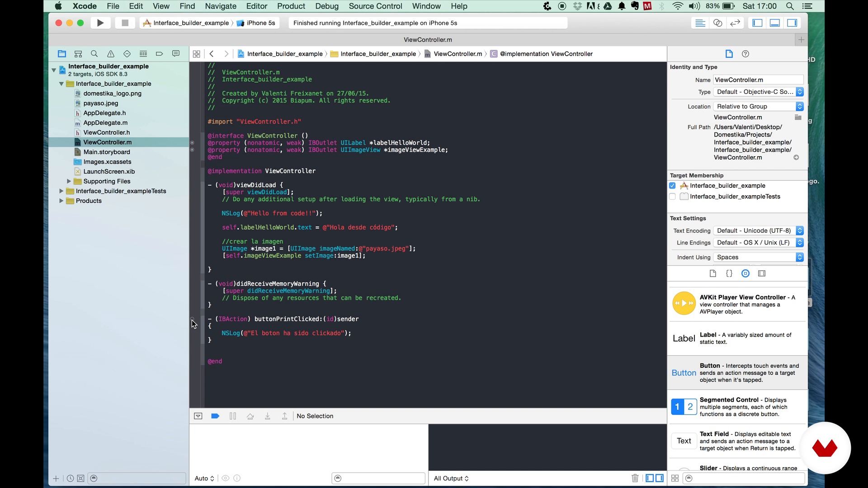868x488 pixels.
Task: Add a new editor tab with plus
Action: [x=801, y=40]
